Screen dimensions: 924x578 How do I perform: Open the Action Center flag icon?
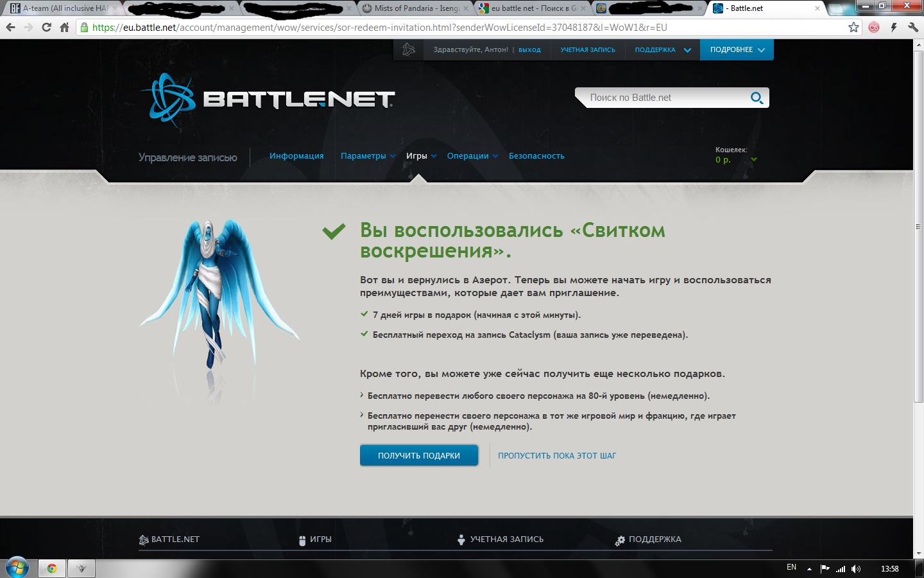coord(825,568)
